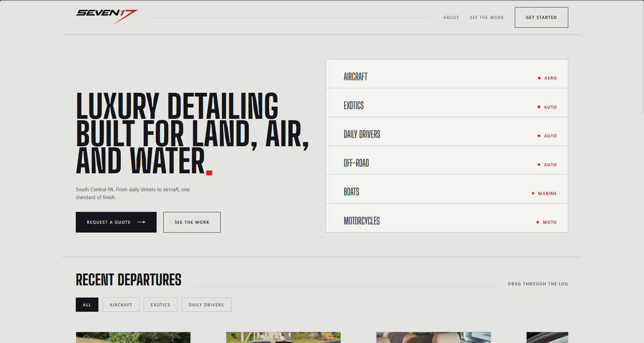
Task: Click SEE THE WORK hero button
Action: pyautogui.click(x=192, y=222)
